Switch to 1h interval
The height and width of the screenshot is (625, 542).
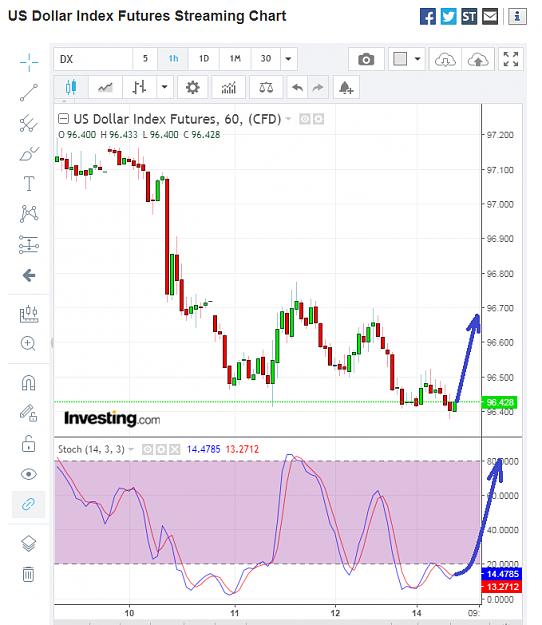[x=173, y=59]
